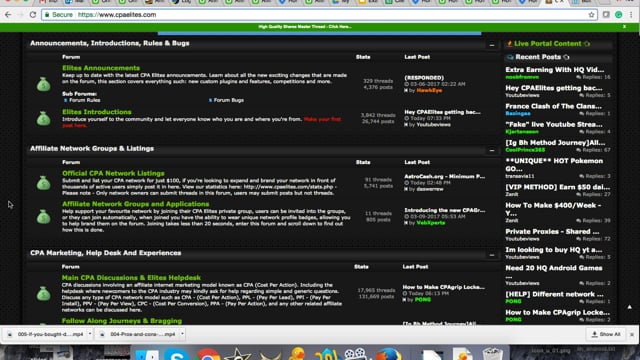Viewport: 640px width, 360px height.
Task: Collapse the Affiliate Network Groups & Listings section
Action: [492, 151]
